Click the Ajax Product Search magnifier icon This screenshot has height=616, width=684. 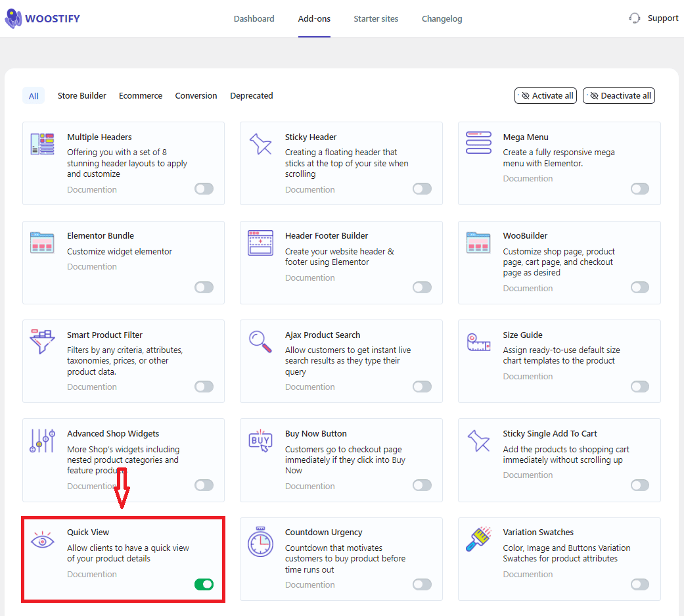tap(260, 341)
